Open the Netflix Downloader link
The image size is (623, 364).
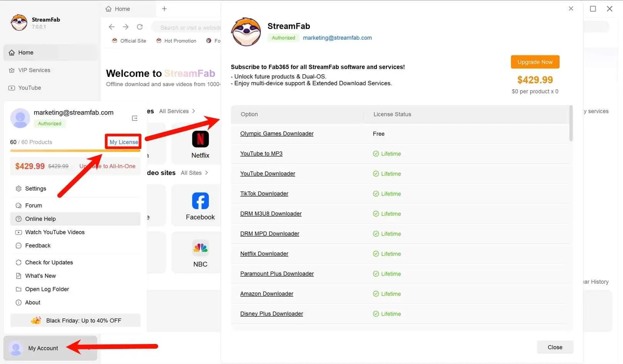pyautogui.click(x=264, y=254)
